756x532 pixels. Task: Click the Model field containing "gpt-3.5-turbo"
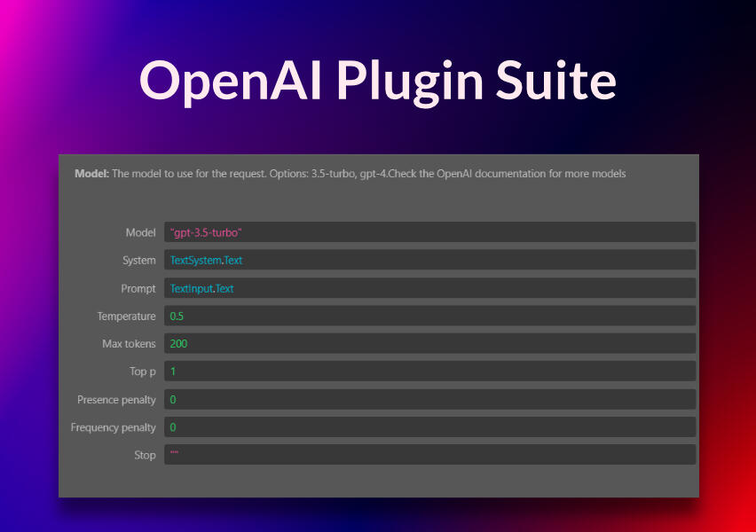[x=429, y=232]
